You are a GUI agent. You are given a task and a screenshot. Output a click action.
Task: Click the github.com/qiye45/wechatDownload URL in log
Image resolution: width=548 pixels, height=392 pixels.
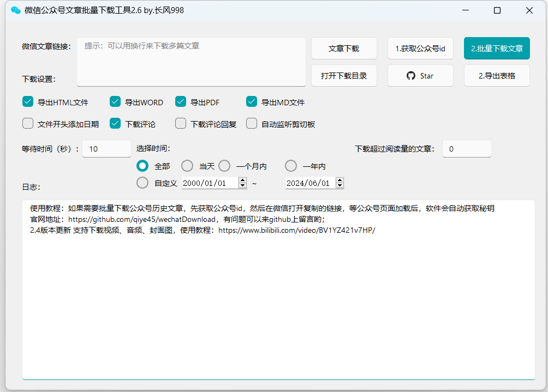[142, 219]
